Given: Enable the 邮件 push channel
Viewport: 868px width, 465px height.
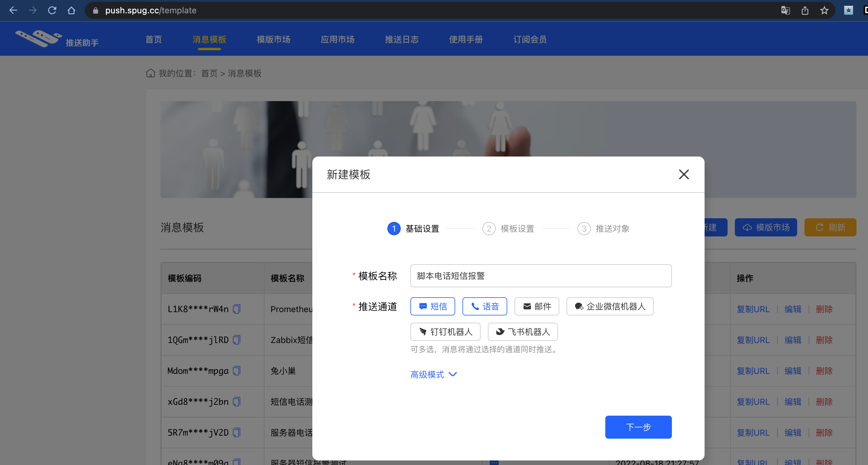Looking at the screenshot, I should [537, 306].
